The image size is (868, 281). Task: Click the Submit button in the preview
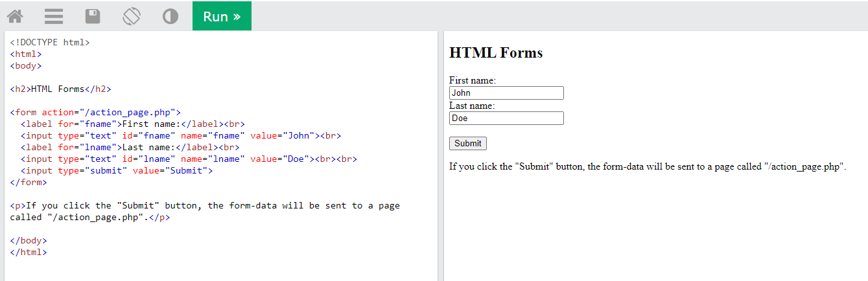(467, 143)
